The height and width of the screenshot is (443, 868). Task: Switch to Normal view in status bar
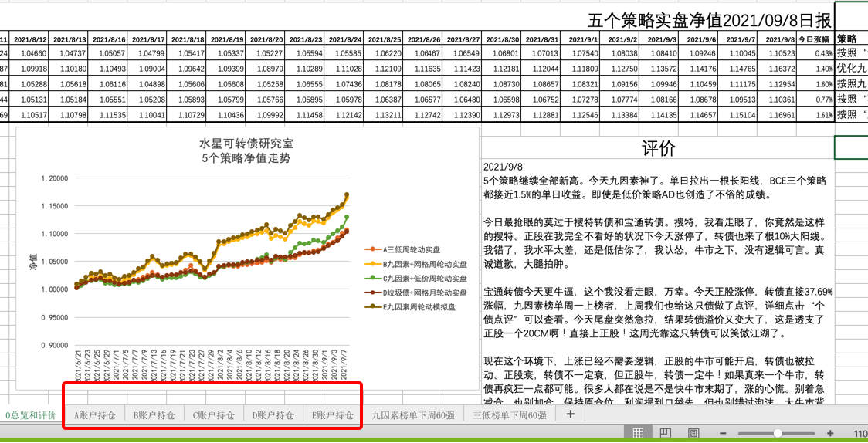[x=637, y=432]
